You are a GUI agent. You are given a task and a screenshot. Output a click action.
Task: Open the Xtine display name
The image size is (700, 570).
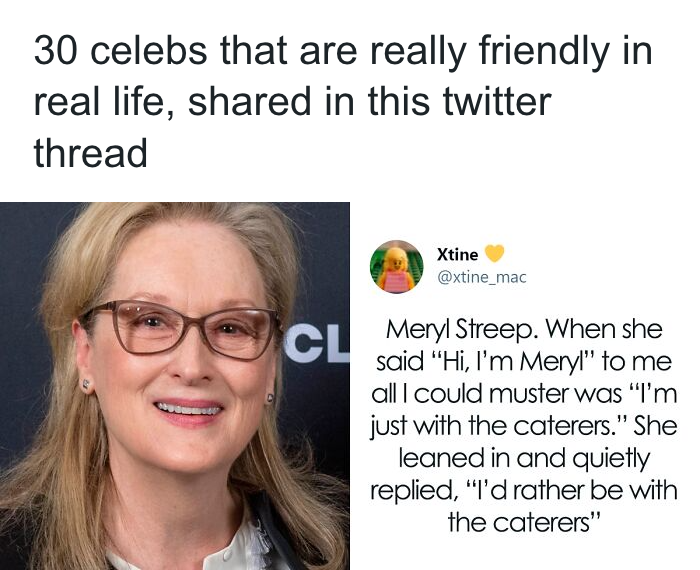(458, 254)
